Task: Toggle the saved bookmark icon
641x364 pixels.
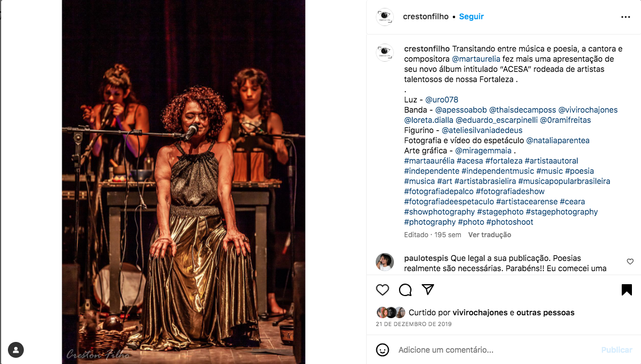Action: coord(627,290)
